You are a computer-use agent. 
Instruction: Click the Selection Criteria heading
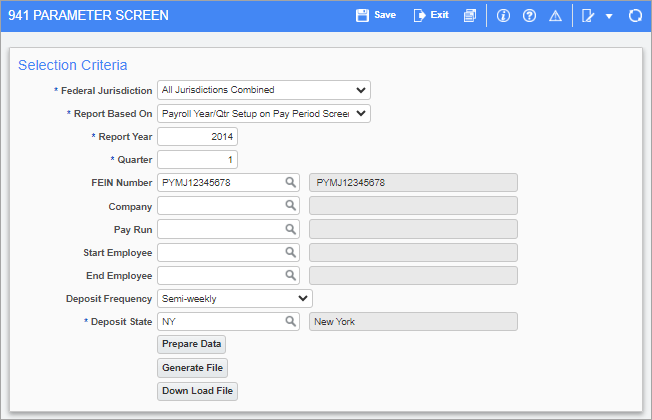coord(73,65)
